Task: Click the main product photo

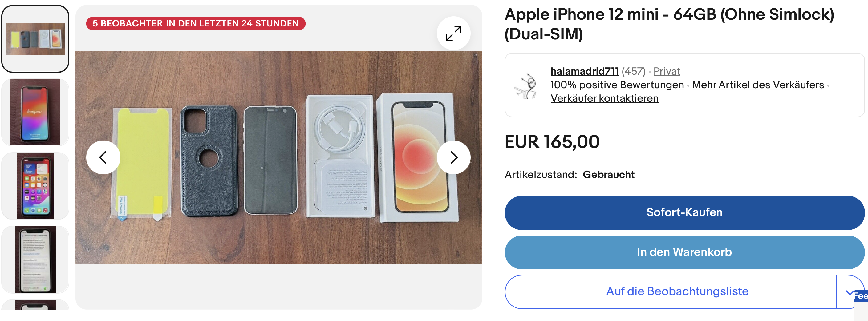Action: pos(279,157)
